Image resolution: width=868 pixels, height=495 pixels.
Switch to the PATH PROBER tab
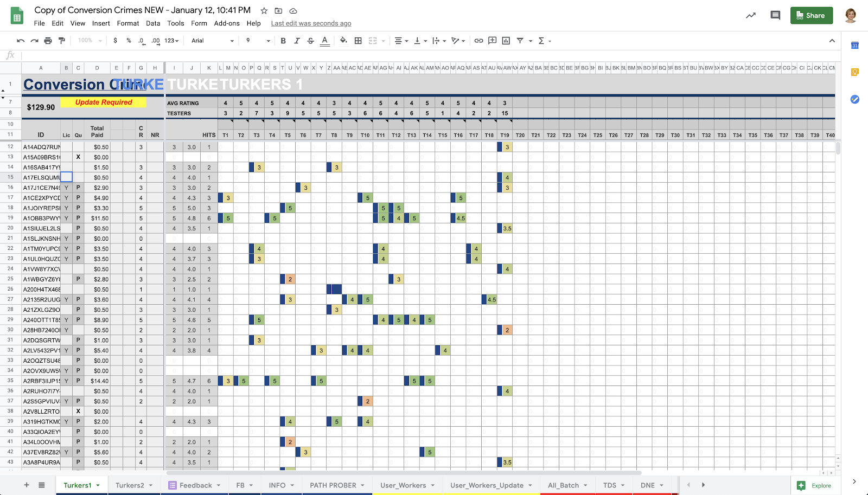tap(337, 485)
